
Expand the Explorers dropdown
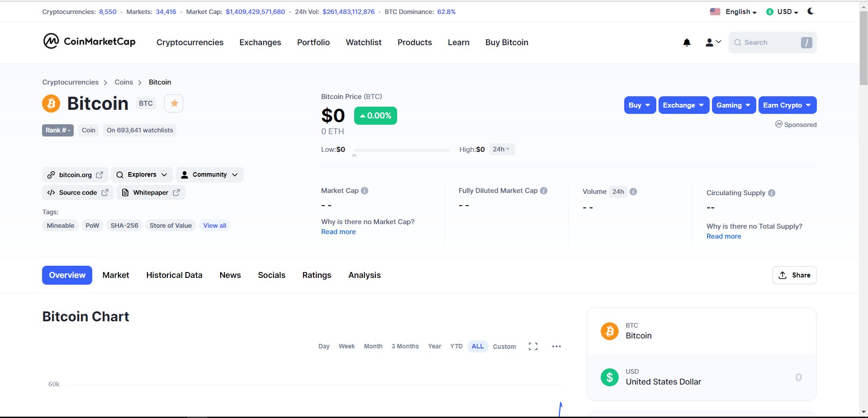[x=142, y=175]
